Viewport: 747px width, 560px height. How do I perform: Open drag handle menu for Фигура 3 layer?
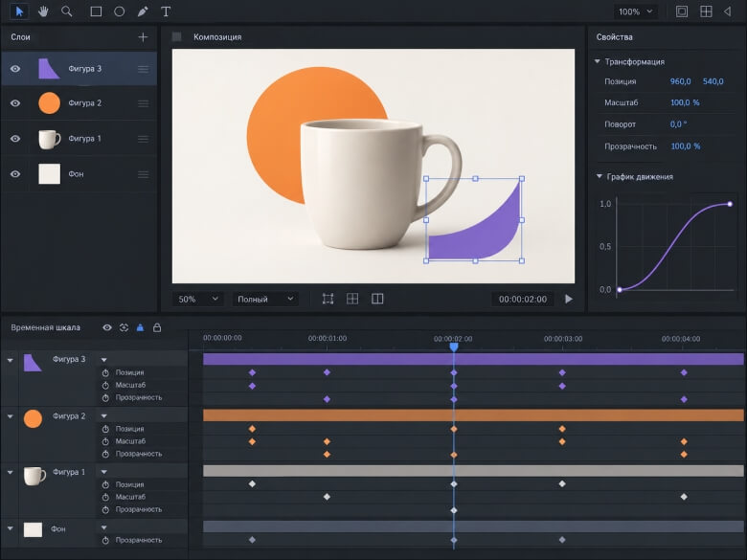click(143, 69)
